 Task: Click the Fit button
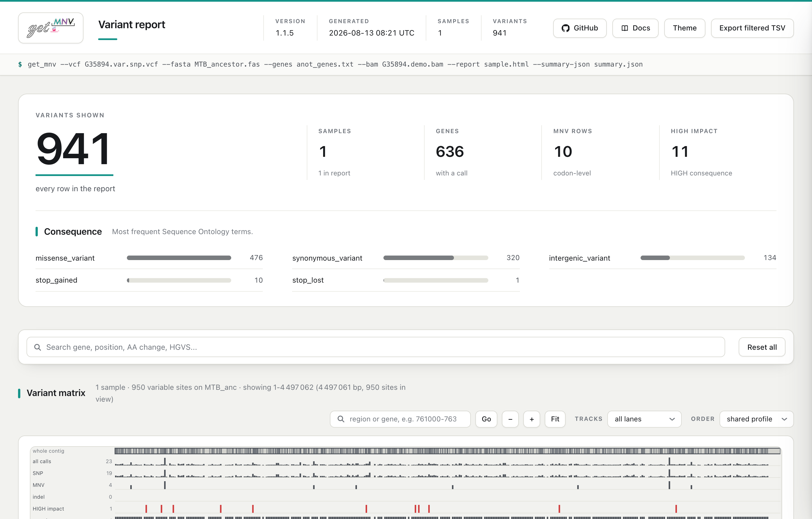tap(555, 419)
